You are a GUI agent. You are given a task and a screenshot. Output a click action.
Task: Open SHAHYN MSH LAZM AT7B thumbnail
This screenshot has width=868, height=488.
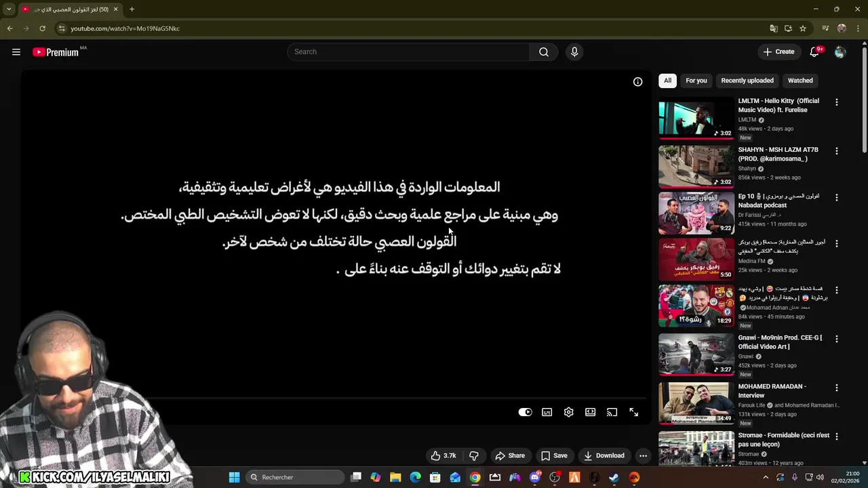point(696,167)
